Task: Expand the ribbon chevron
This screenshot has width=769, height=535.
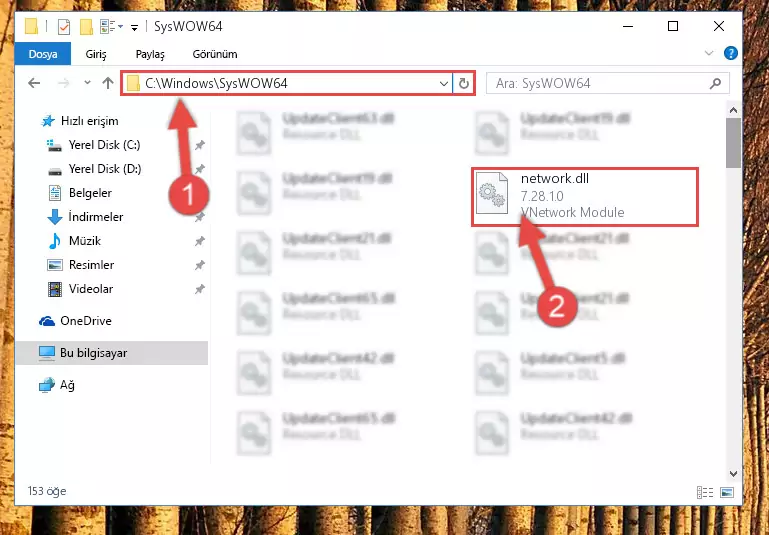Action: click(709, 53)
